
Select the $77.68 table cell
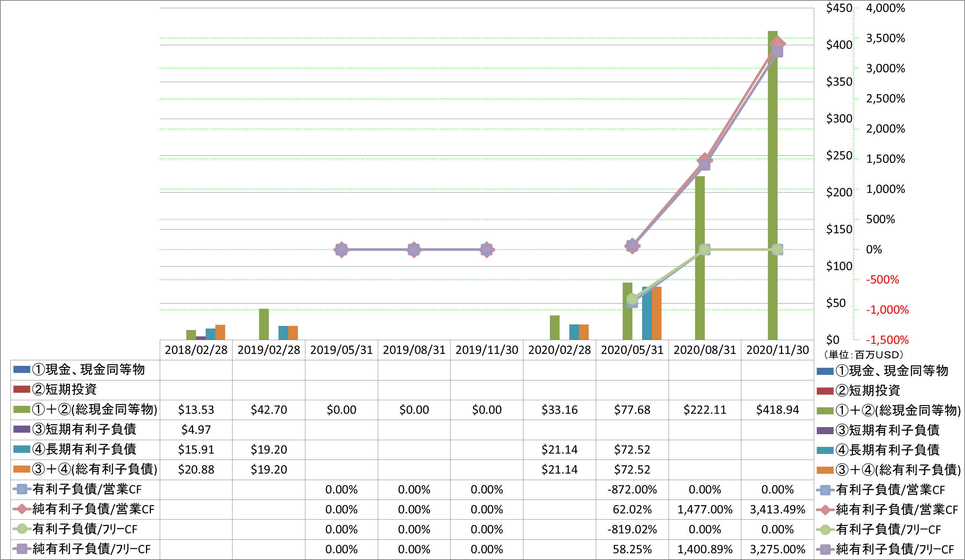[632, 410]
